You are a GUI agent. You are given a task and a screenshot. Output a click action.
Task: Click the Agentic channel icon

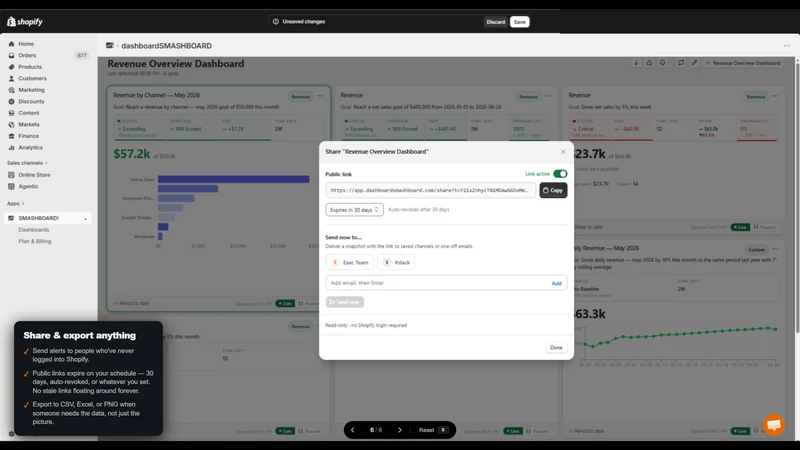pyautogui.click(x=11, y=186)
